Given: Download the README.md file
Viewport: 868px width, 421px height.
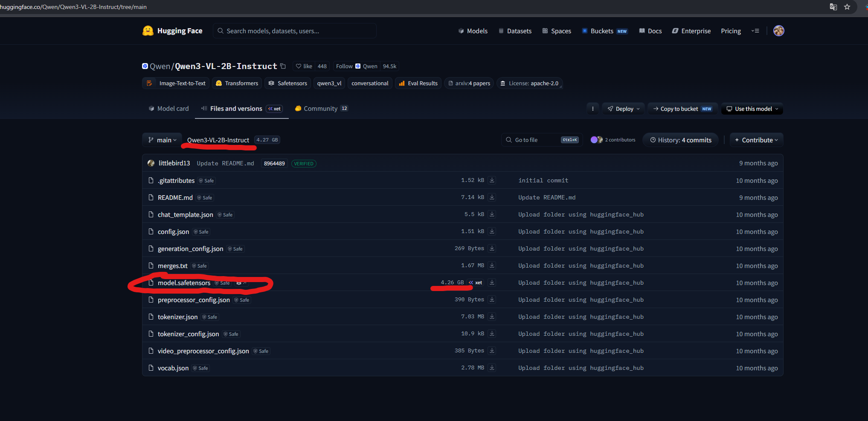Looking at the screenshot, I should click(492, 197).
